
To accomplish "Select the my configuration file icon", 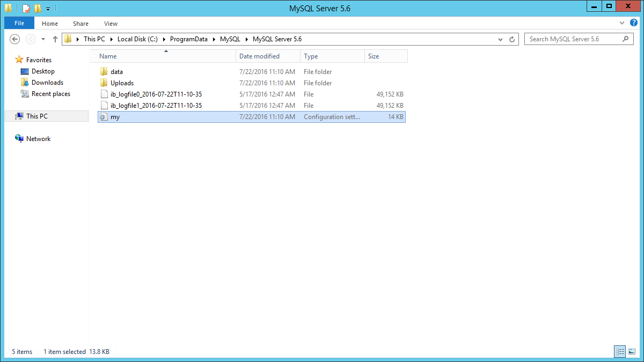I will pyautogui.click(x=104, y=117).
